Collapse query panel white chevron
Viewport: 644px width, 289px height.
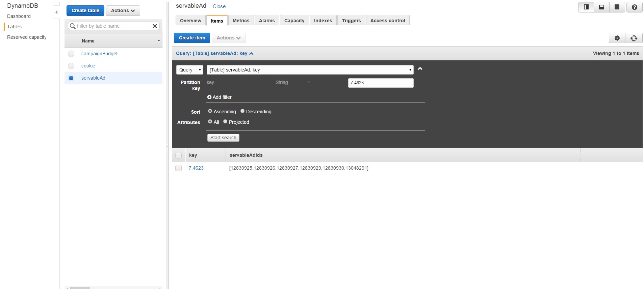pos(420,68)
